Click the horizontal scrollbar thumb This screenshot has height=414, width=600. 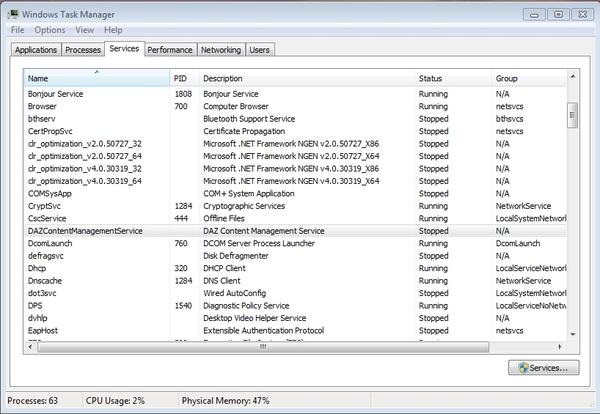click(263, 347)
